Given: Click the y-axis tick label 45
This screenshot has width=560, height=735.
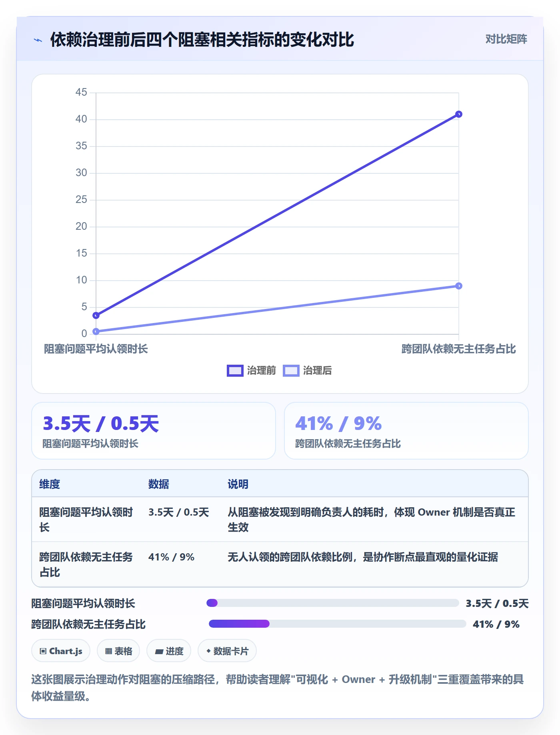Looking at the screenshot, I should (x=81, y=92).
